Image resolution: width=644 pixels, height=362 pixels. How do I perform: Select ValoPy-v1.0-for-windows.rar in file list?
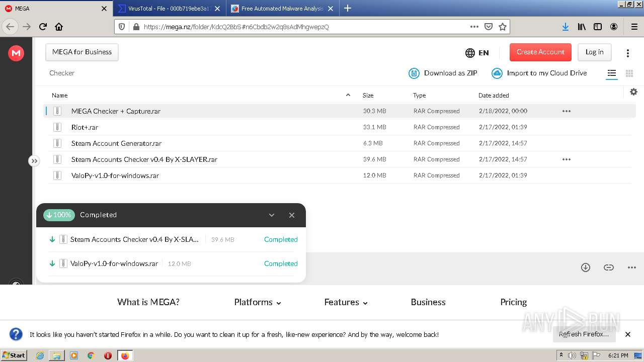click(x=340, y=175)
